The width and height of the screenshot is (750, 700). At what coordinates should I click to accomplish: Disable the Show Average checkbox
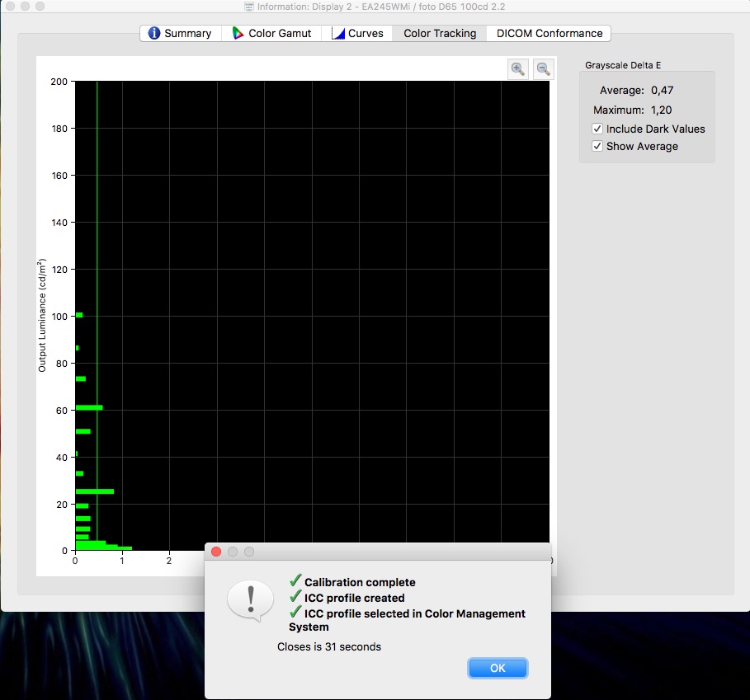coord(597,146)
